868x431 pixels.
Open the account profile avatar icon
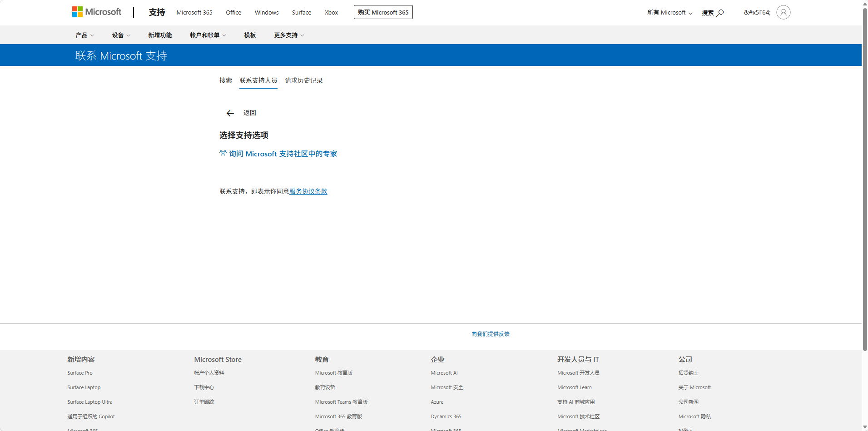[x=783, y=12]
